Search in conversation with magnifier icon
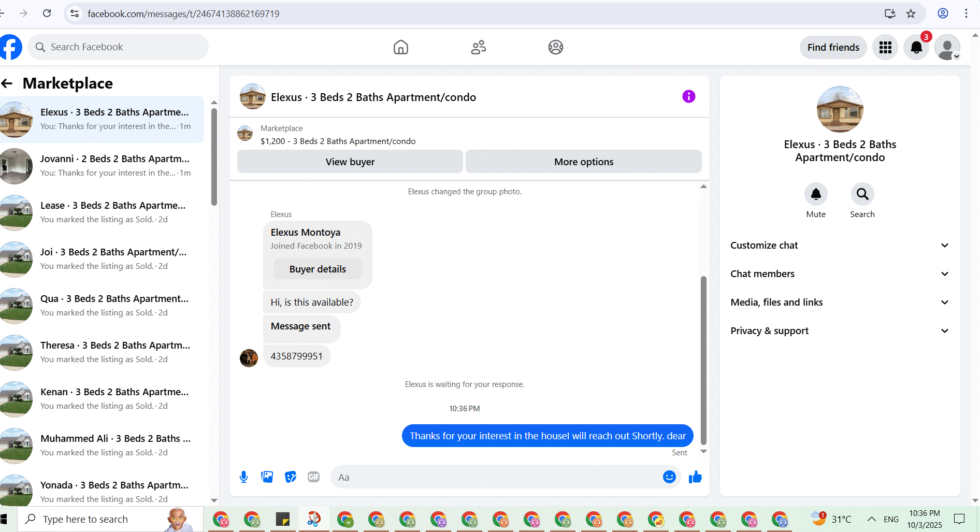This screenshot has width=980, height=532. tap(862, 194)
